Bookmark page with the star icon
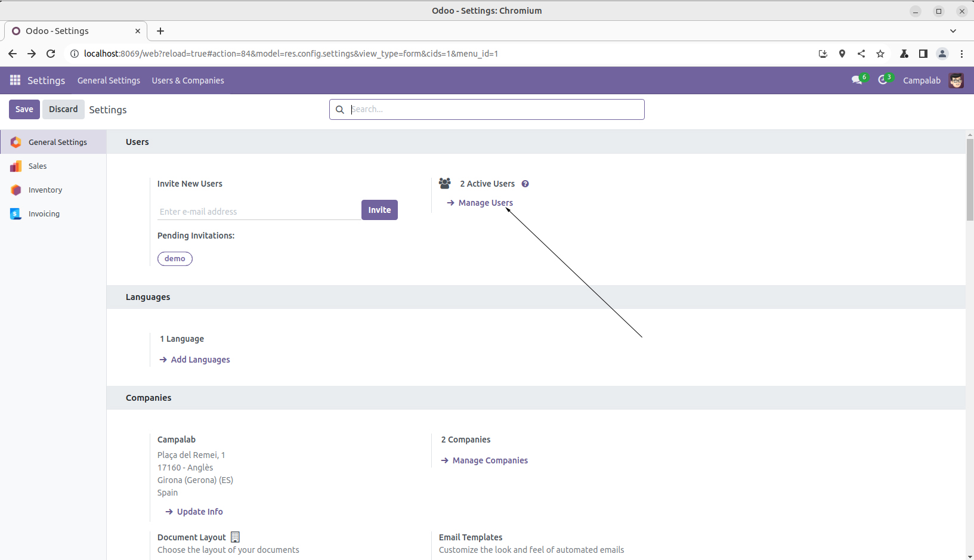The height and width of the screenshot is (560, 974). coord(880,54)
